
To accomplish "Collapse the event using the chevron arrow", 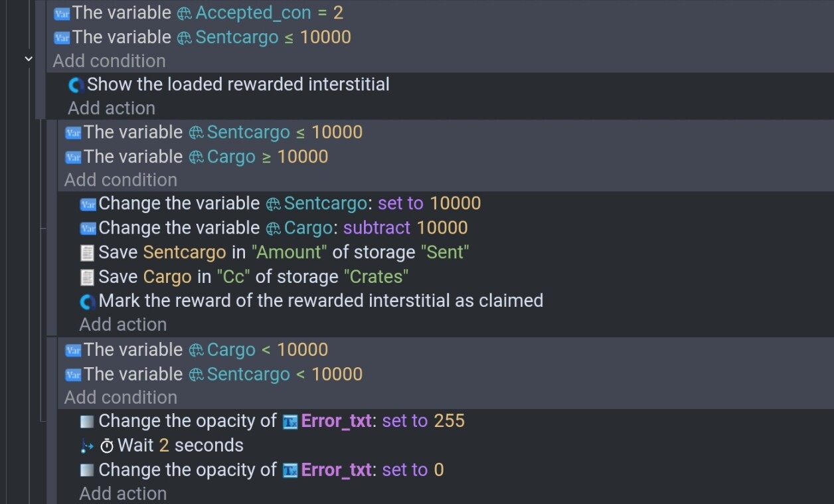I will (29, 59).
